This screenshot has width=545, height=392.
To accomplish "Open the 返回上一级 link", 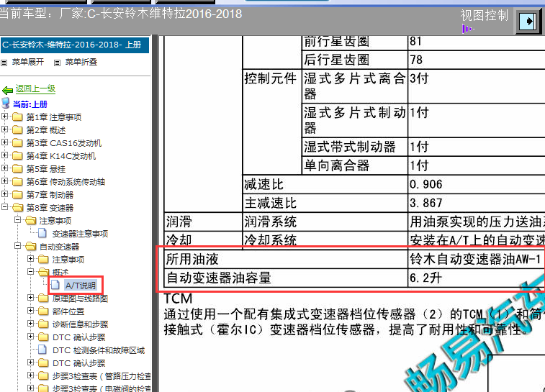I will [35, 89].
